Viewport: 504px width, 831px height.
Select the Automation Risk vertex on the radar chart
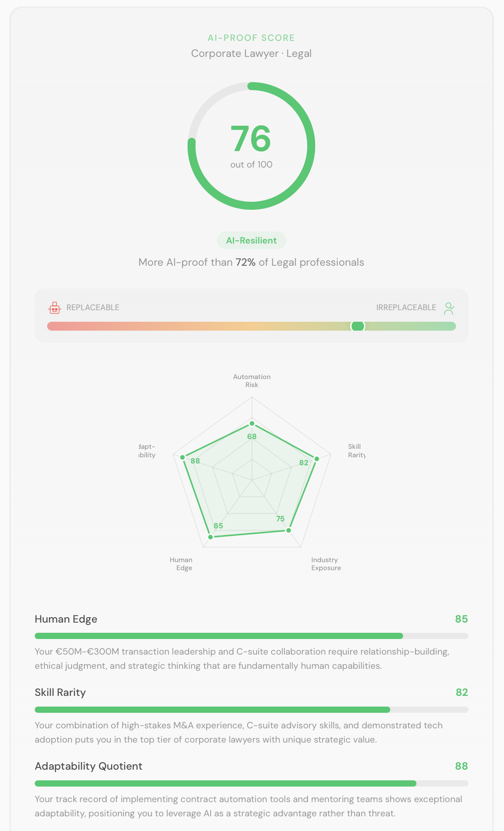[252, 423]
